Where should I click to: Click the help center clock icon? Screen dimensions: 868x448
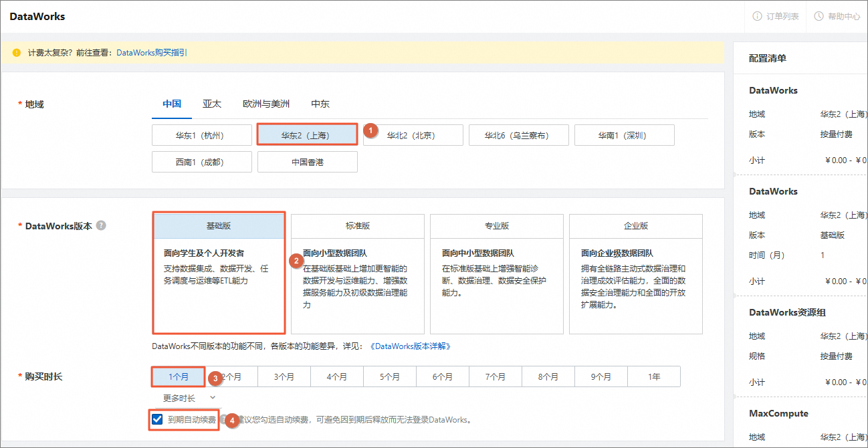point(819,16)
